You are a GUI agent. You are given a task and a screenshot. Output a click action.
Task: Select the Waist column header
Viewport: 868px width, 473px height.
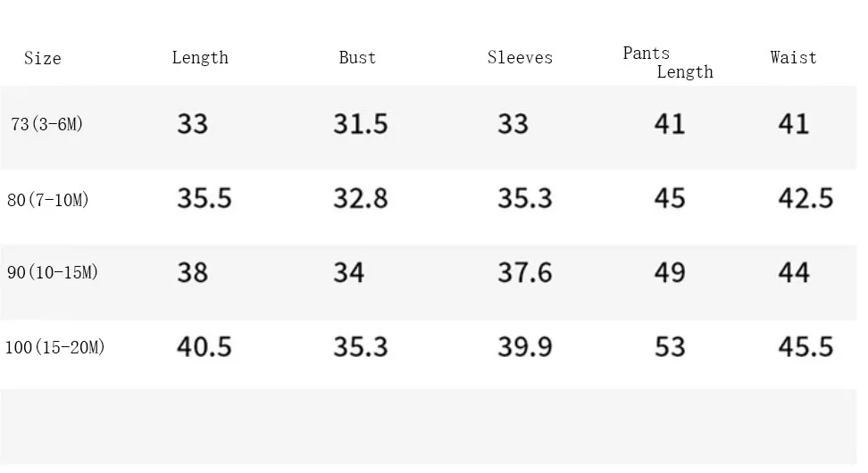[x=793, y=57]
